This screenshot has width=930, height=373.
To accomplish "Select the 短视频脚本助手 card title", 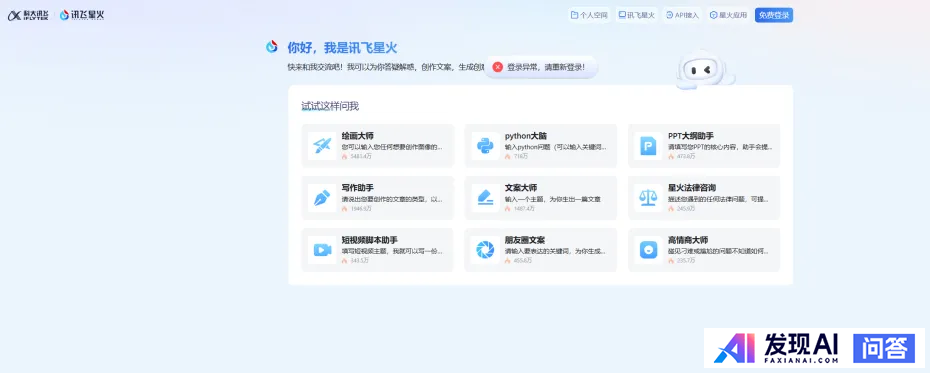I will (370, 240).
